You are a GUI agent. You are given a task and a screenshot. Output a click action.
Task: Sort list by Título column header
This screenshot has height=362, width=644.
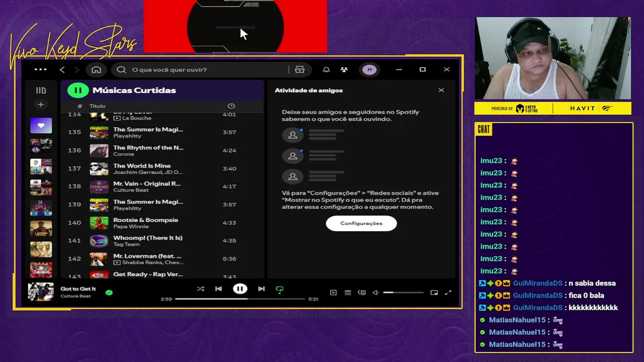[98, 106]
